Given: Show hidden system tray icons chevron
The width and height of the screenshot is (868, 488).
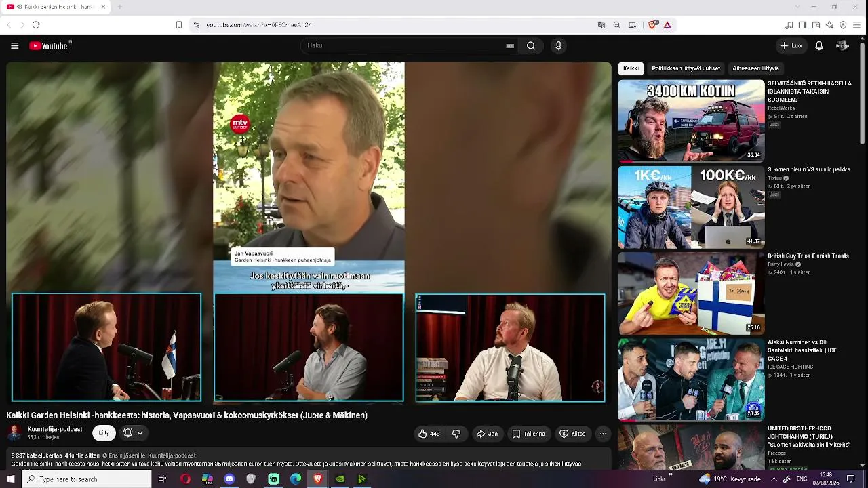Looking at the screenshot, I should click(x=774, y=479).
